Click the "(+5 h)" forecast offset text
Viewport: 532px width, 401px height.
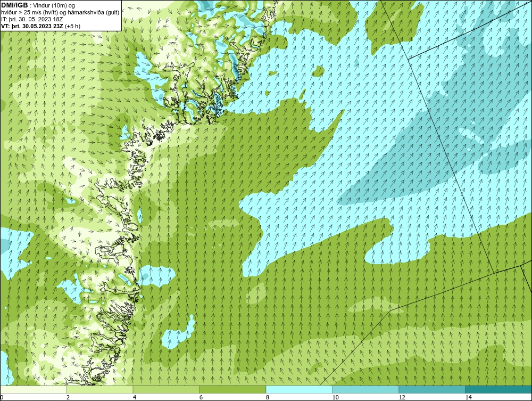72,26
